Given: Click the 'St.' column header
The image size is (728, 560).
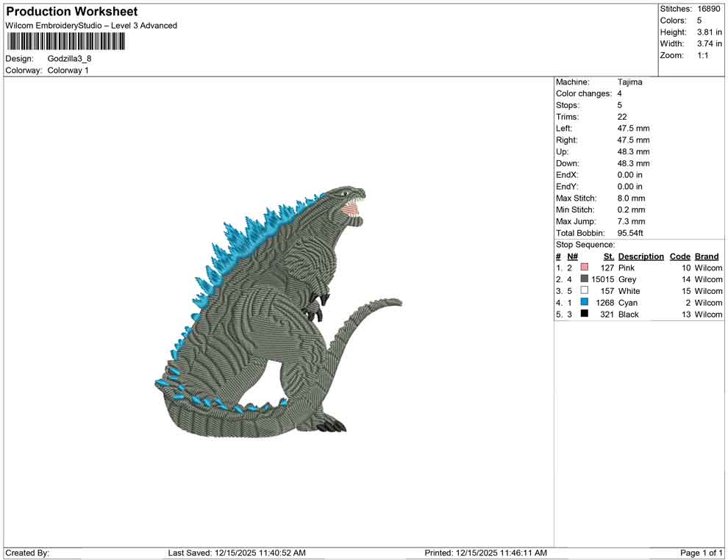Looking at the screenshot, I should click(609, 256).
